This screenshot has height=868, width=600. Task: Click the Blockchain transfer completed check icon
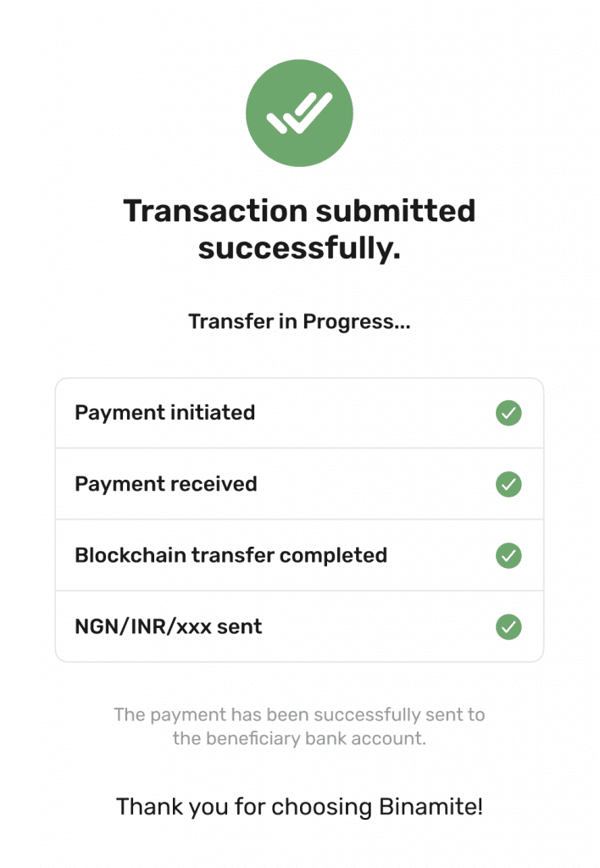(508, 556)
